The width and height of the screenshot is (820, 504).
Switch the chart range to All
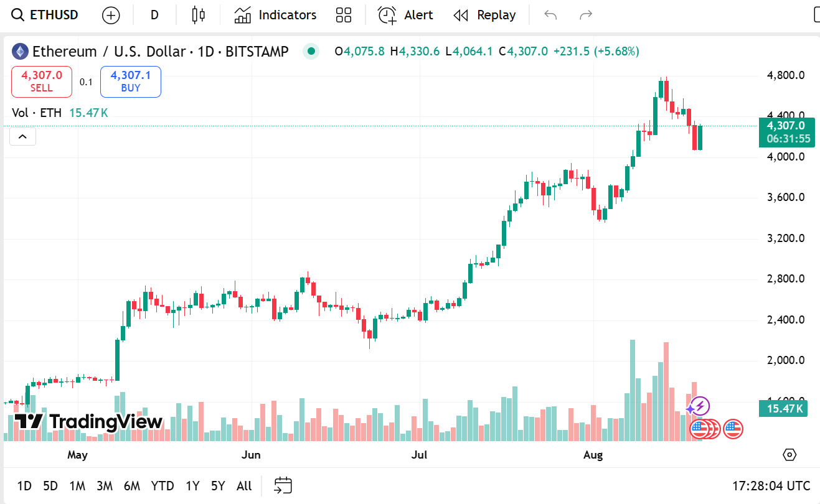(x=245, y=486)
